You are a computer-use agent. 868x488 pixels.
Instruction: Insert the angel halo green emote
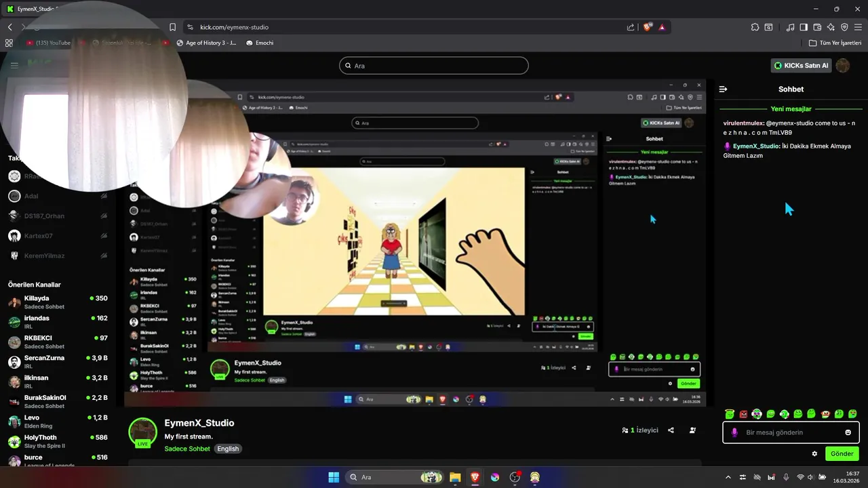click(730, 413)
